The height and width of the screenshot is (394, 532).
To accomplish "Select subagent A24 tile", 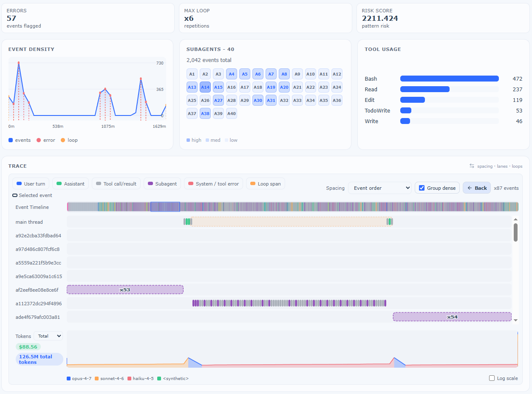I will coord(337,87).
